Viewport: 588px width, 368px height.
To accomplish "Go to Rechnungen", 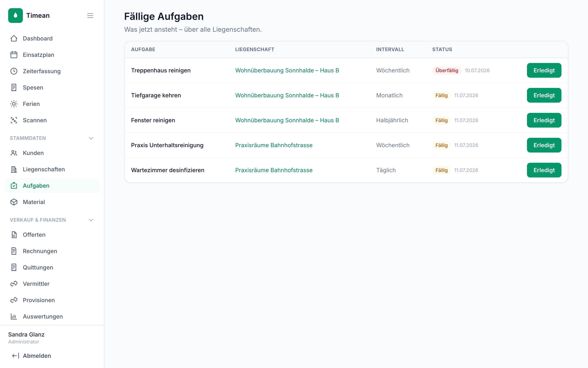I will point(52,251).
